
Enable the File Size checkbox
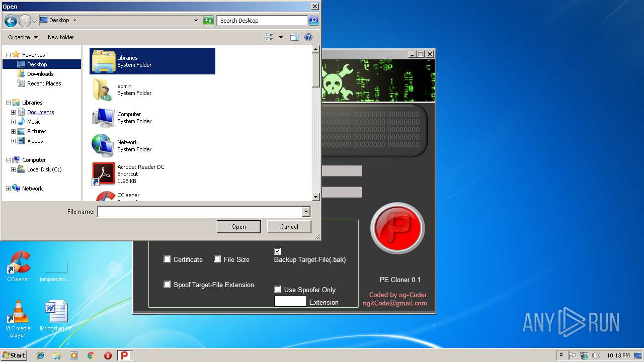(217, 259)
